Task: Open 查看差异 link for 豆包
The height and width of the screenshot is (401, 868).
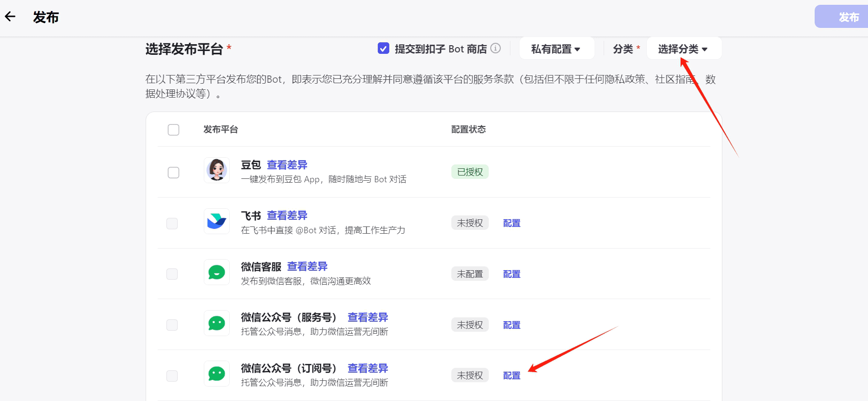Action: click(287, 165)
